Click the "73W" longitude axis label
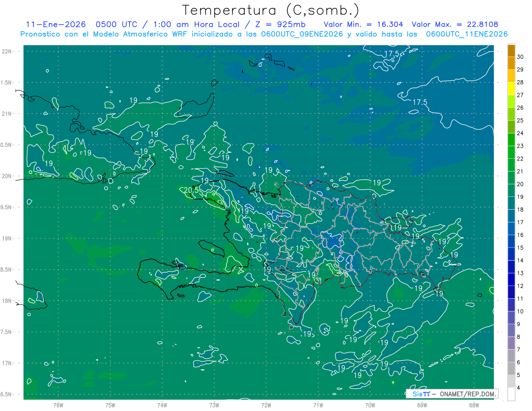The width and height of the screenshot is (532, 411). coord(214,405)
